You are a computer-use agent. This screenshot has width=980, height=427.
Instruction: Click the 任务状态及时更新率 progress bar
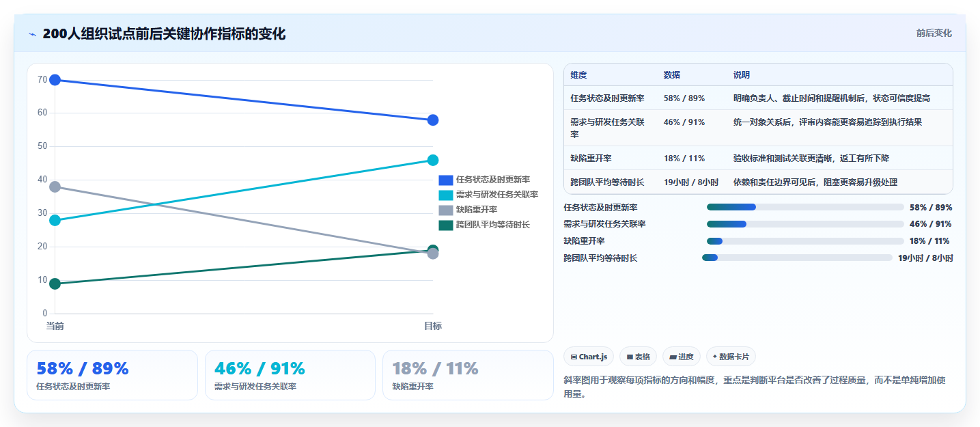pyautogui.click(x=805, y=207)
